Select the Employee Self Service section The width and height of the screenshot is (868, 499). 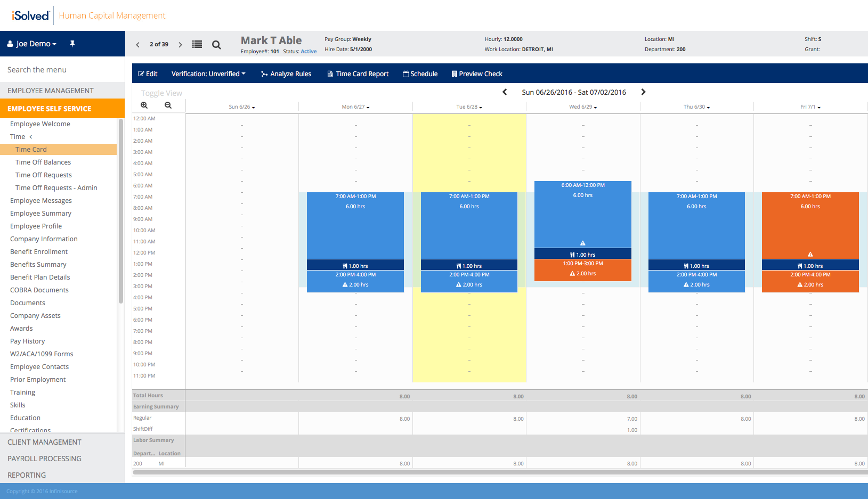(x=62, y=109)
